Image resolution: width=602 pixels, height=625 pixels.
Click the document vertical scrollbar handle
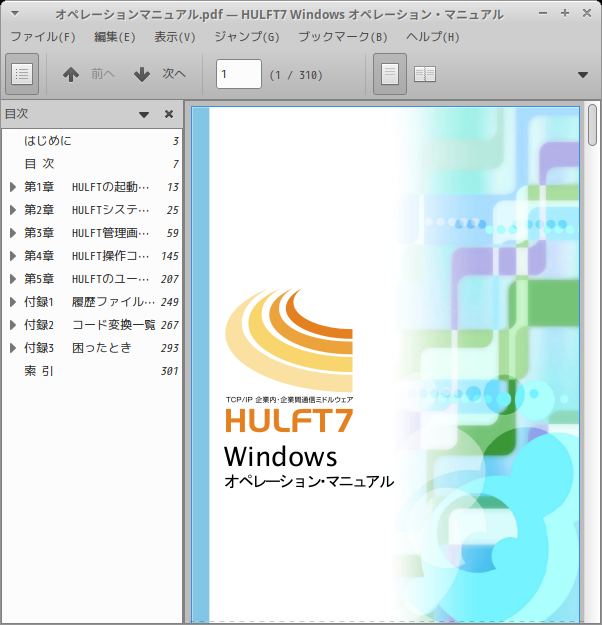tap(592, 125)
